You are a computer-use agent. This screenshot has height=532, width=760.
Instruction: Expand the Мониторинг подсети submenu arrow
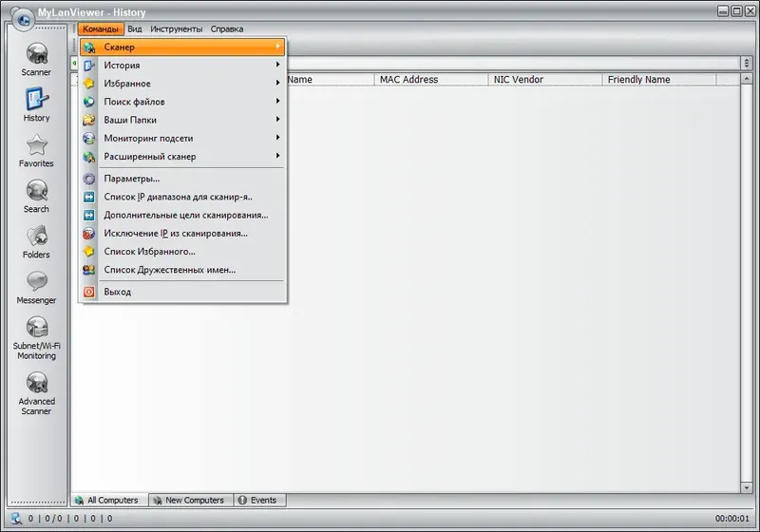coord(278,138)
